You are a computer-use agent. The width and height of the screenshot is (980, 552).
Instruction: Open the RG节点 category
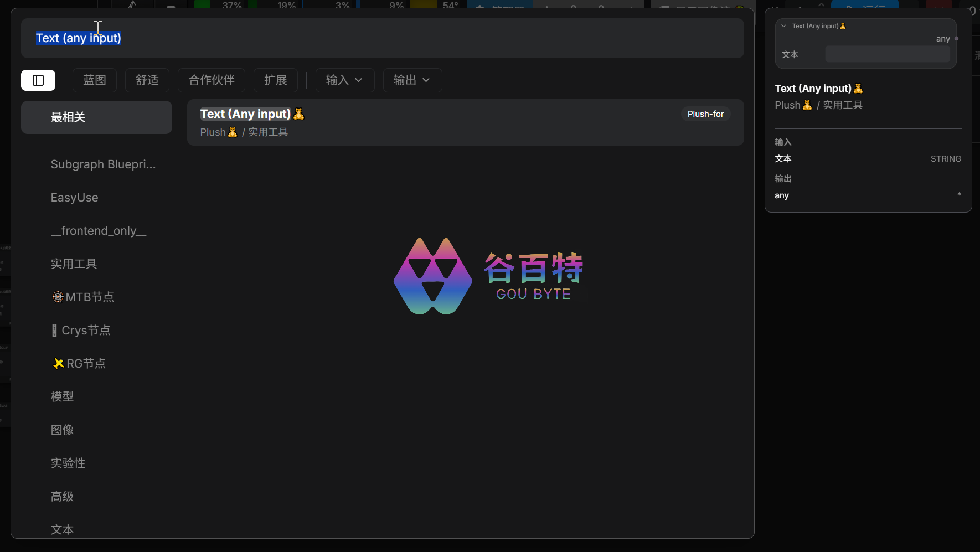click(x=96, y=364)
